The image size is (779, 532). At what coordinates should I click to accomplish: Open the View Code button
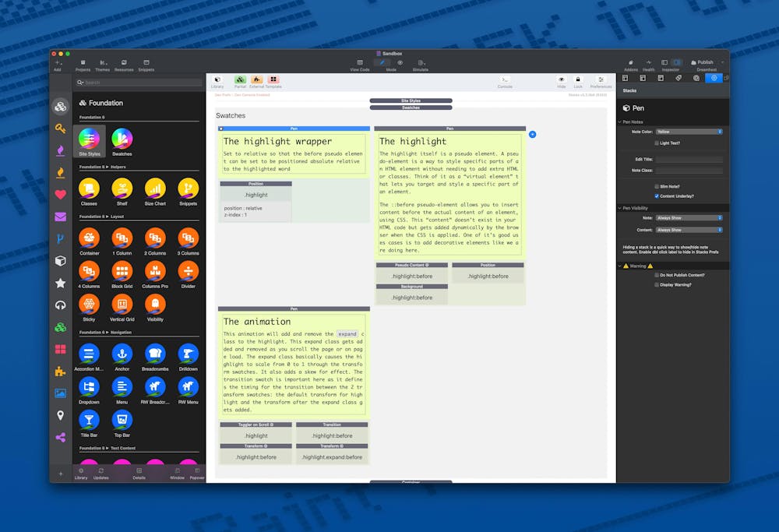tap(360, 65)
